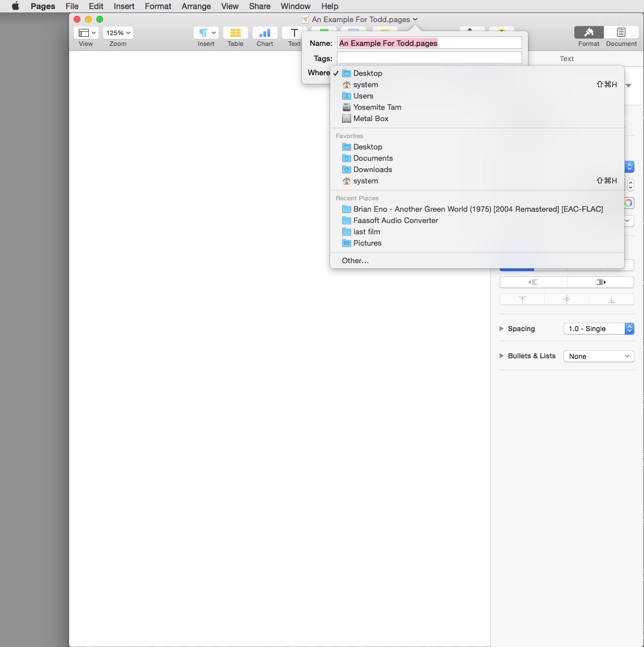Open the Pages application menu
The width and height of the screenshot is (644, 647).
tap(43, 6)
